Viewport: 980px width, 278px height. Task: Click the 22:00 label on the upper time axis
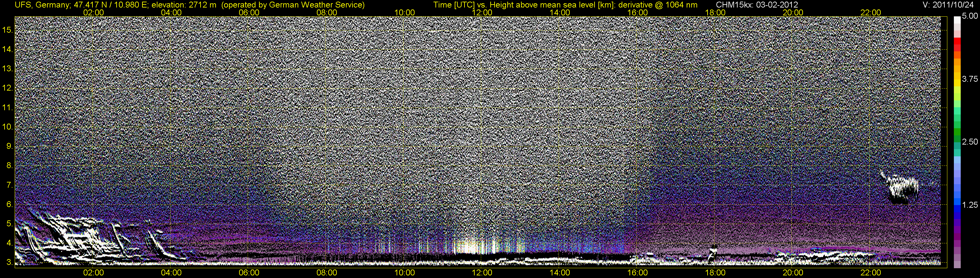pos(871,12)
